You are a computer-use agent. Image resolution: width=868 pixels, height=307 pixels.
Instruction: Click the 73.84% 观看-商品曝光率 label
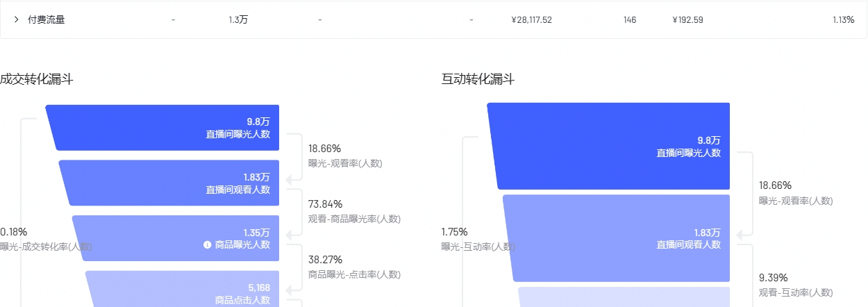(354, 211)
